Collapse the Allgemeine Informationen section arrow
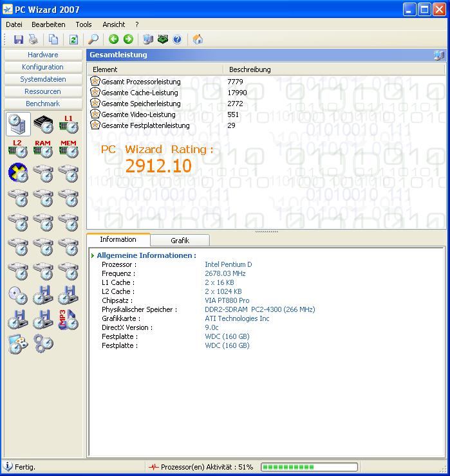The height and width of the screenshot is (476, 450). tap(92, 255)
